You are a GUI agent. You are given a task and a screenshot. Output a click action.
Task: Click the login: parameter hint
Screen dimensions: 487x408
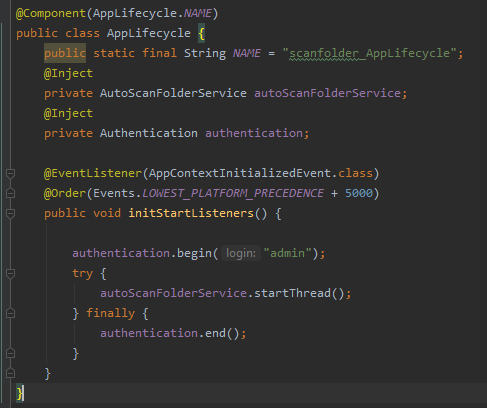pos(241,253)
